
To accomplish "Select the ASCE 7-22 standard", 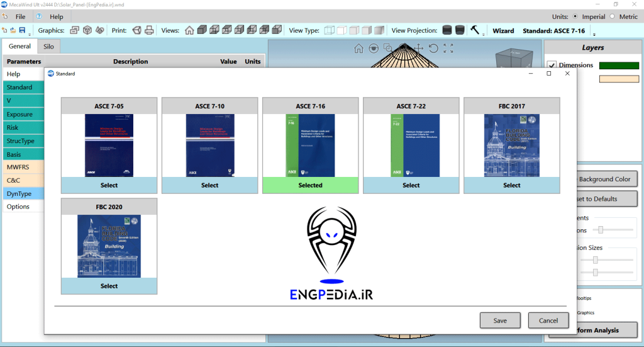I will [x=411, y=185].
